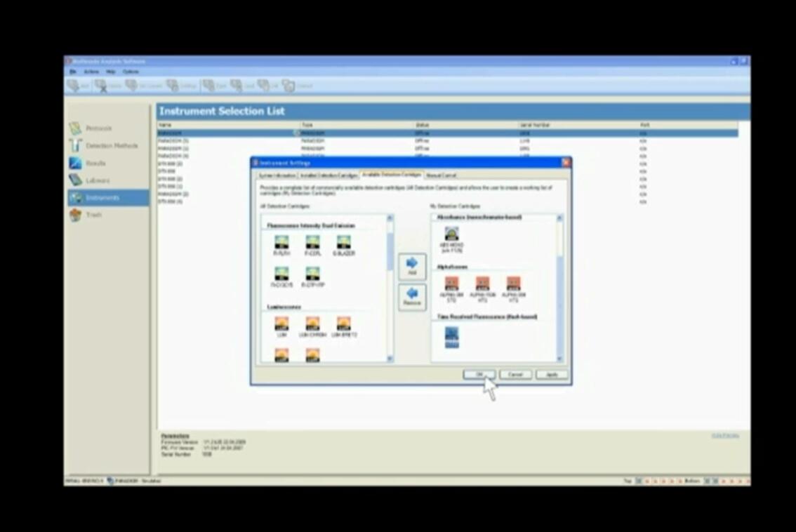This screenshot has height=532, width=796.
Task: Click the Add arrow button
Action: click(412, 267)
